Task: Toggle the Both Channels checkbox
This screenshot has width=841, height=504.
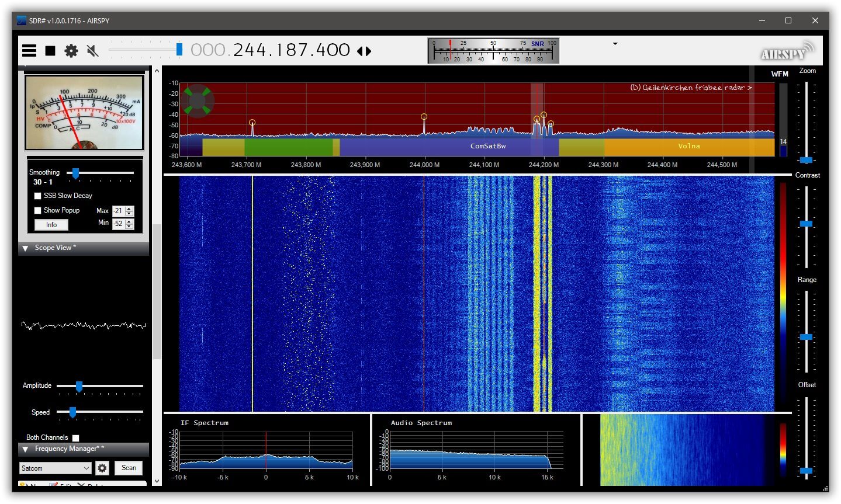Action: [75, 437]
